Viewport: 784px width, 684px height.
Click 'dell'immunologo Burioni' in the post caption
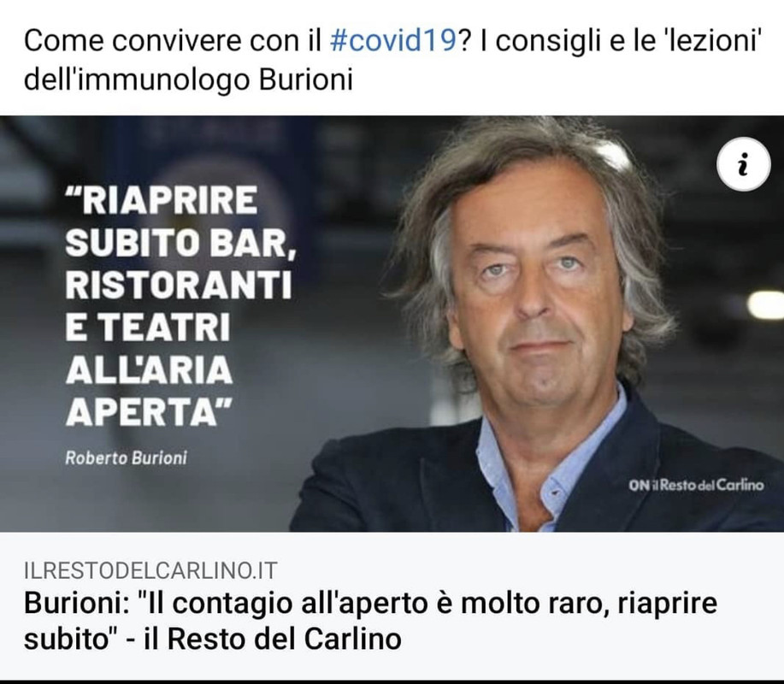[188, 80]
